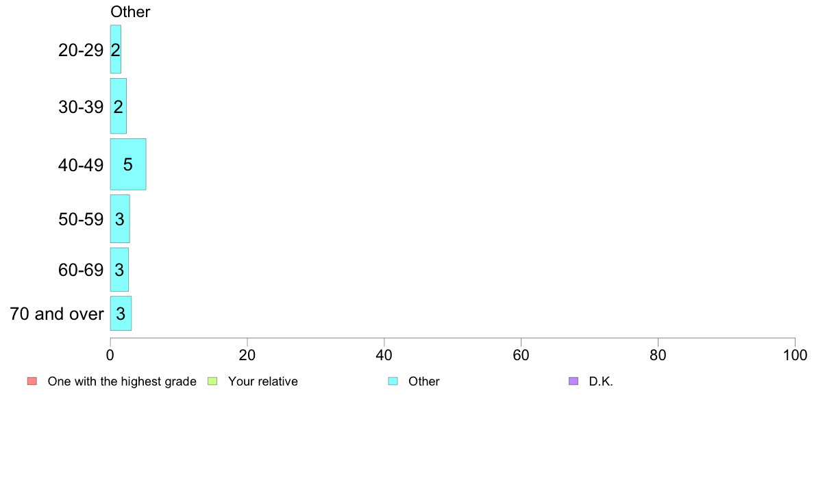Click the red 'One with the highest grade' legend swatch
The height and width of the screenshot is (504, 814).
[x=32, y=381]
